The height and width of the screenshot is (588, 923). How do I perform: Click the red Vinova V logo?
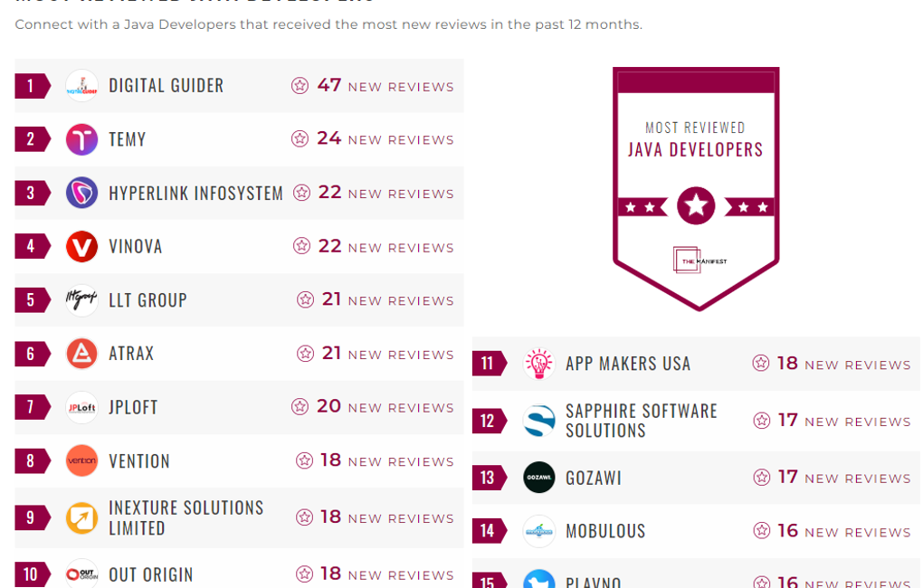(x=81, y=247)
